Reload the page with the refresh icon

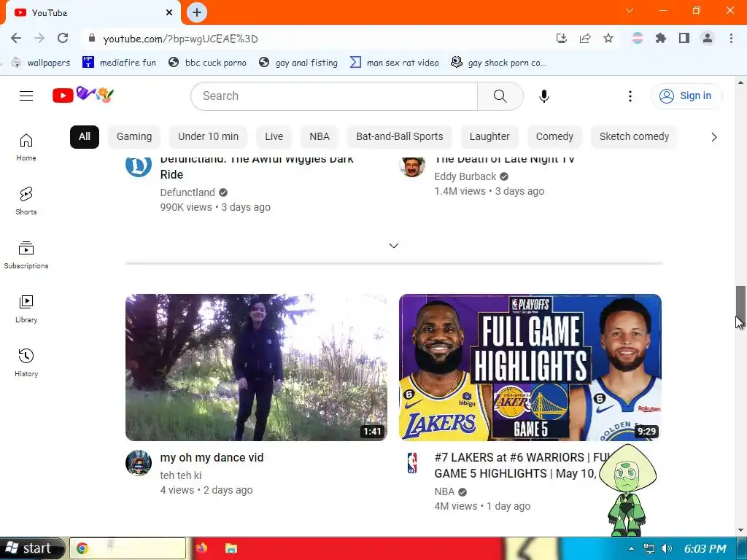(x=63, y=38)
